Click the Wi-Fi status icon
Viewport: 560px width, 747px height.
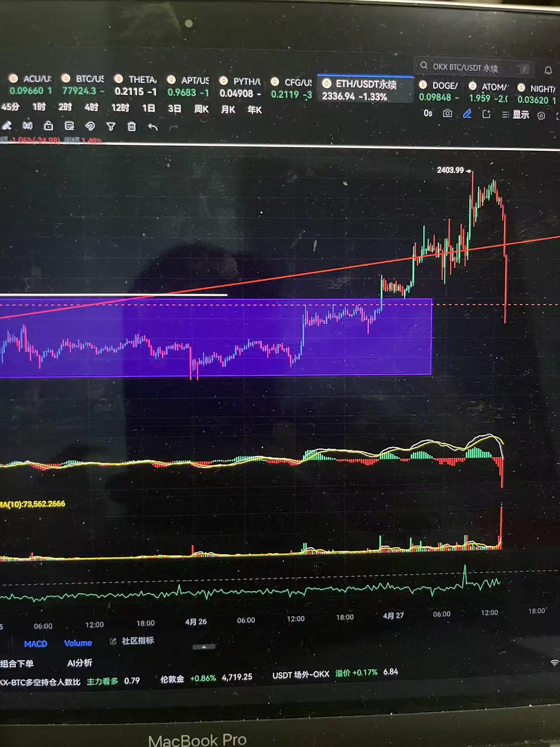[555, 663]
